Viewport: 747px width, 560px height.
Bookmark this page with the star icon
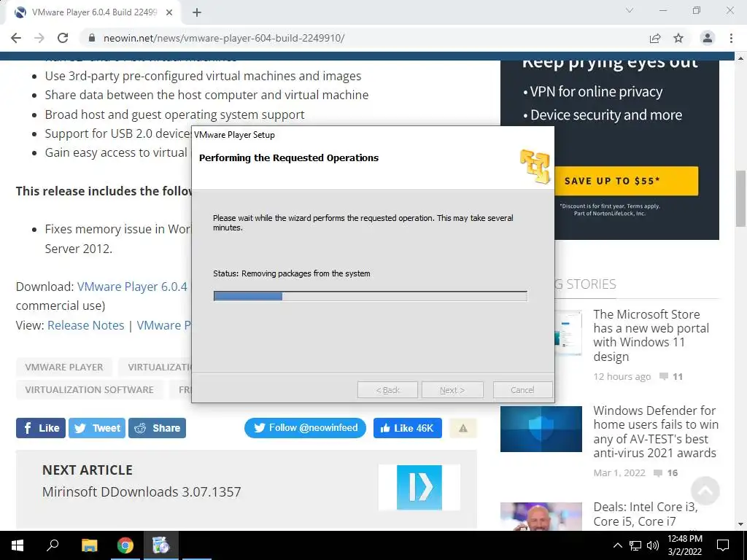[678, 38]
